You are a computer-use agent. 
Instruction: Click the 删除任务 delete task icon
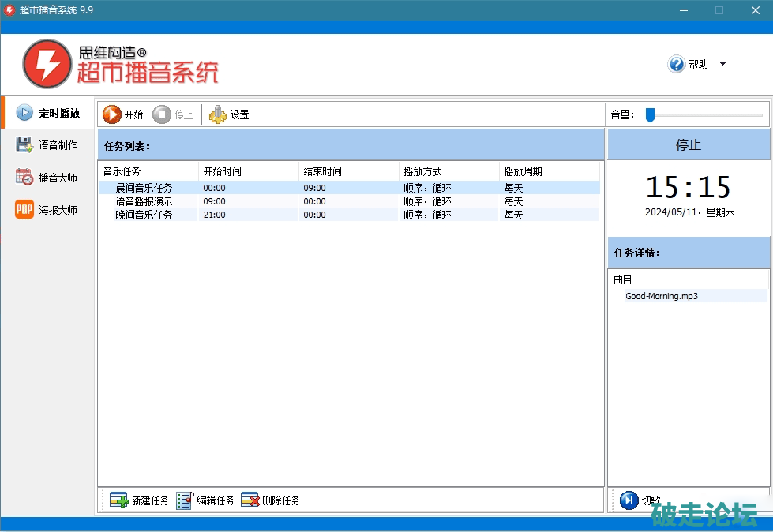250,500
